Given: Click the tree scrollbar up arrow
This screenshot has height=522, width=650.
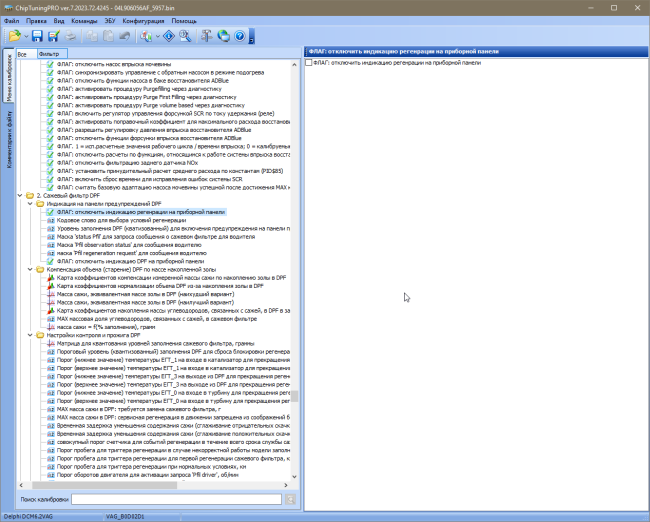Looking at the screenshot, I should coord(294,65).
